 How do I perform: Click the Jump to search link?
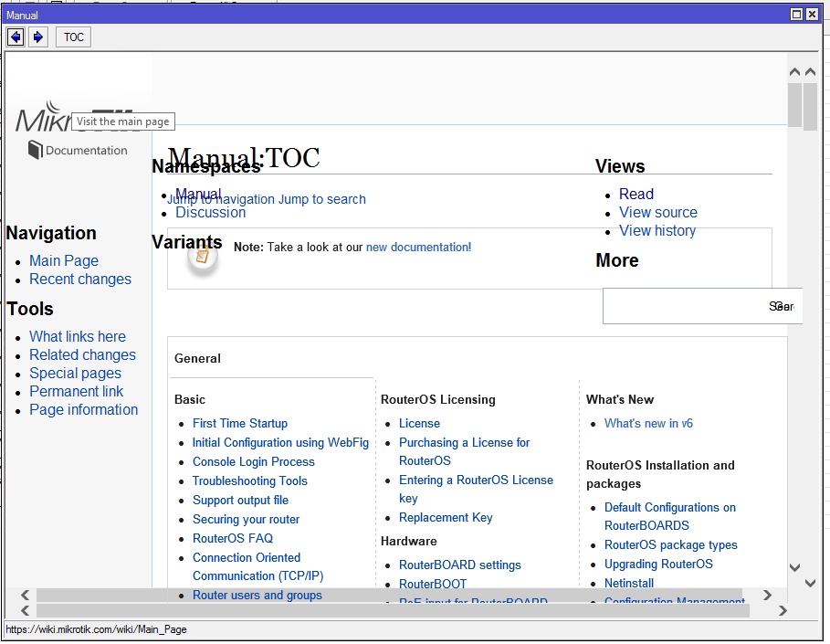click(x=321, y=199)
